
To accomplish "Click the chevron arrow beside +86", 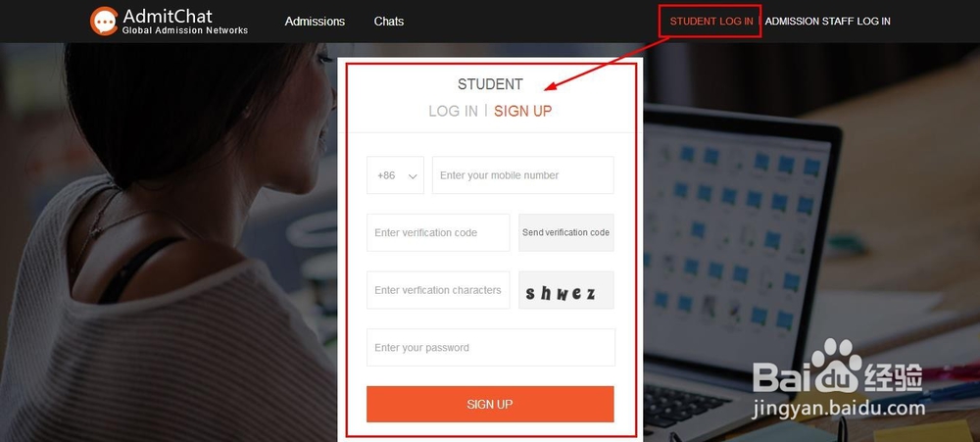I will [x=413, y=176].
